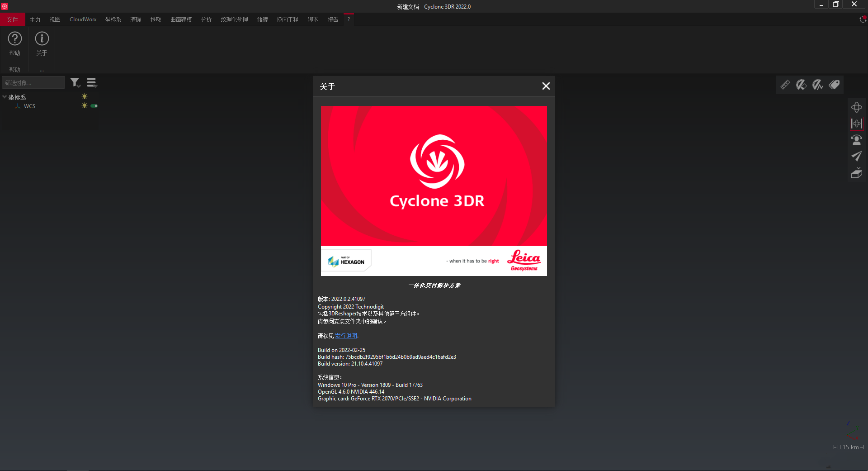Open the 分析 tab
868x471 pixels.
point(207,19)
